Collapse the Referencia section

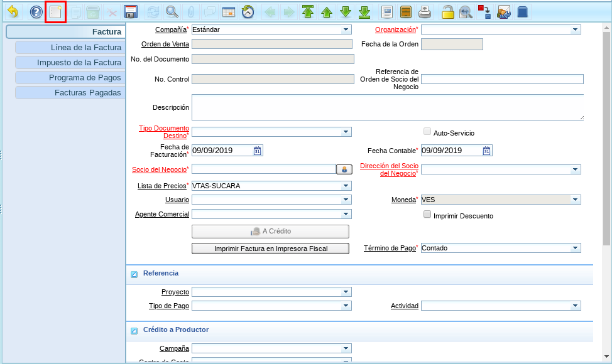coord(134,274)
